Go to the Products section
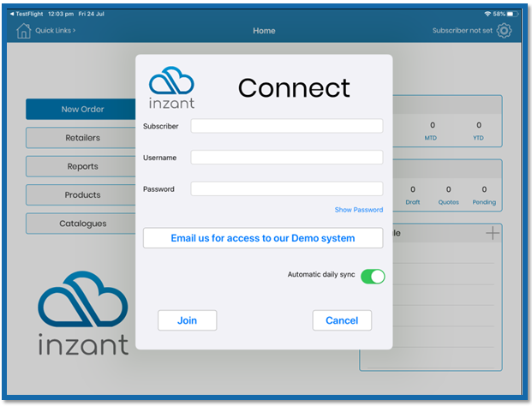This screenshot has width=532, height=406. [x=81, y=194]
